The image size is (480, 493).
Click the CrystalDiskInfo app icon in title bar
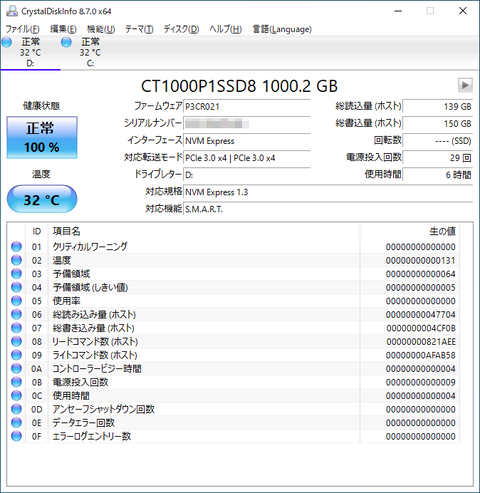click(x=12, y=11)
